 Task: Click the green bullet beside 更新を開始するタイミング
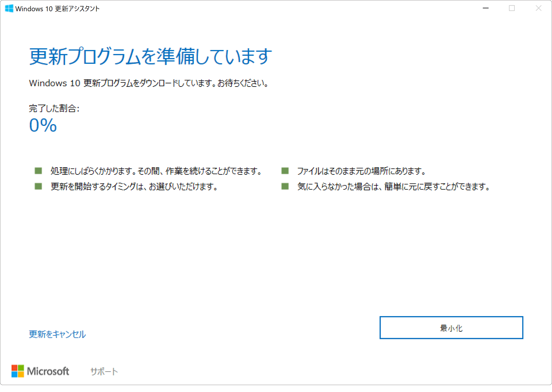click(x=38, y=187)
